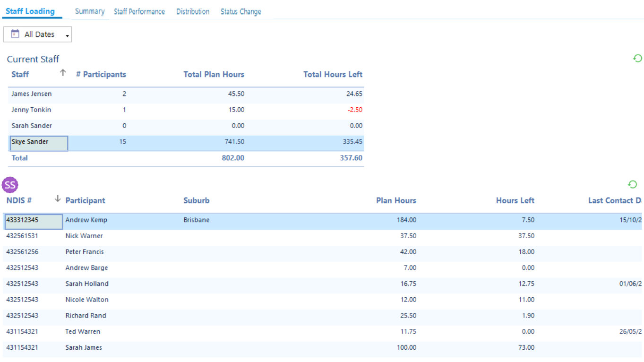Click the SS staff avatar badge
This screenshot has height=362, width=644.
pyautogui.click(x=10, y=184)
